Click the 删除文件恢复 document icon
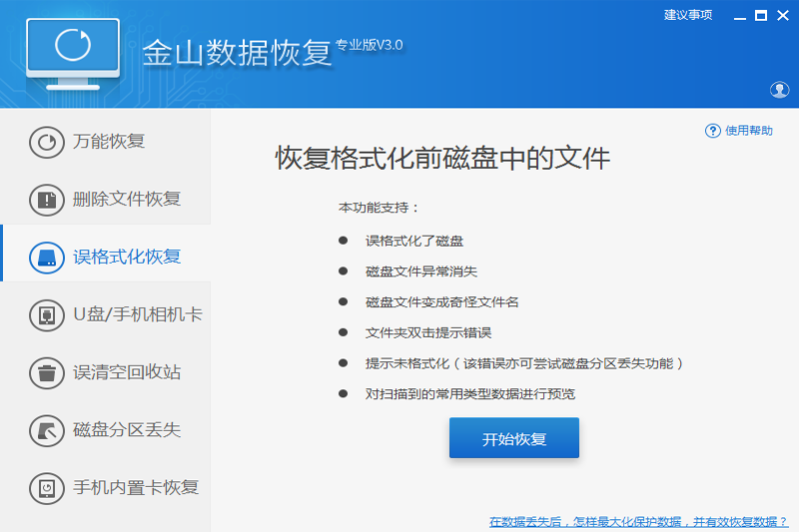This screenshot has height=532, width=799. click(46, 200)
